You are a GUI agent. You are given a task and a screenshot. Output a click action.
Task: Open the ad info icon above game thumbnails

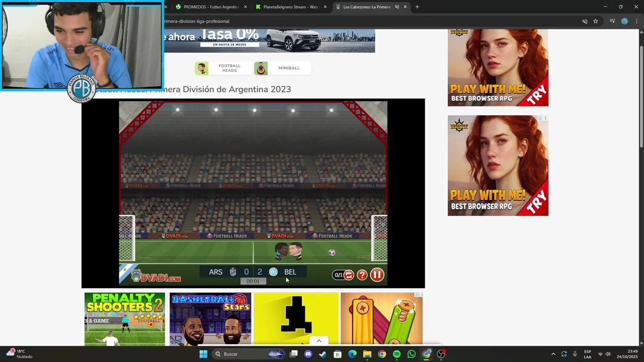[x=417, y=295]
